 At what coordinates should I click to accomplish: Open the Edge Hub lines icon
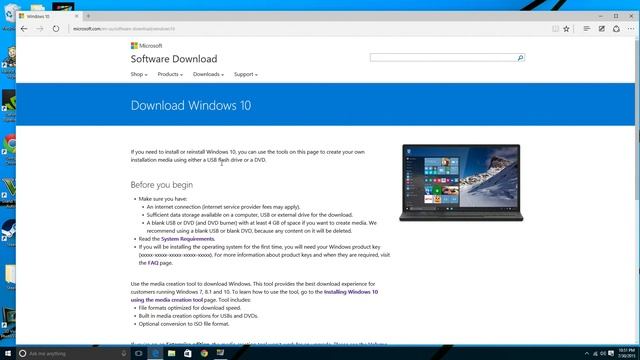coord(587,29)
